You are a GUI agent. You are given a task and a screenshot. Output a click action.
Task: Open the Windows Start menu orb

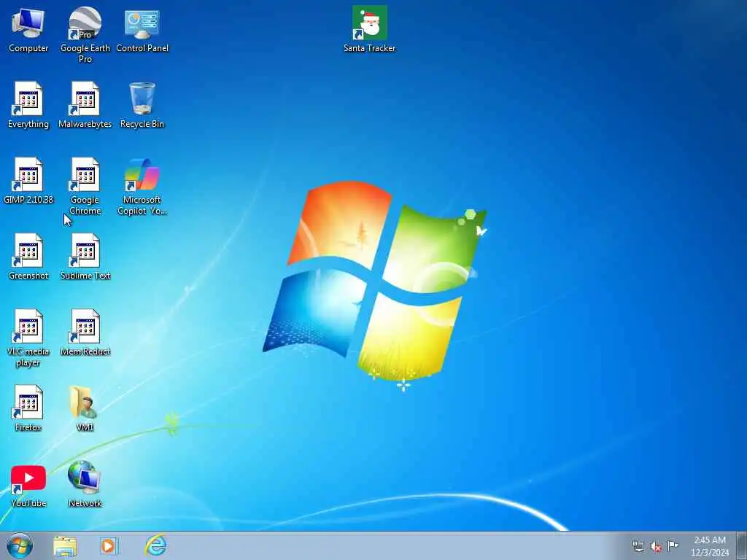[20, 545]
